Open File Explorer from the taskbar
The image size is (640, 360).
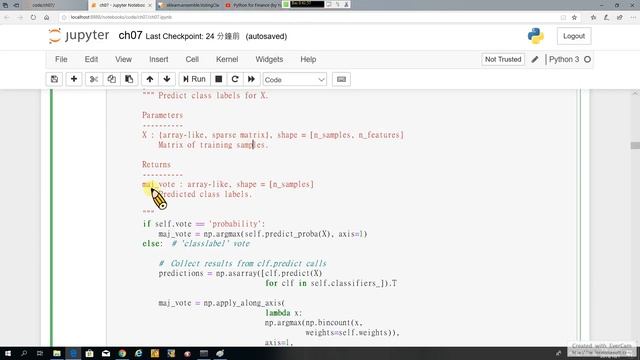(57, 353)
